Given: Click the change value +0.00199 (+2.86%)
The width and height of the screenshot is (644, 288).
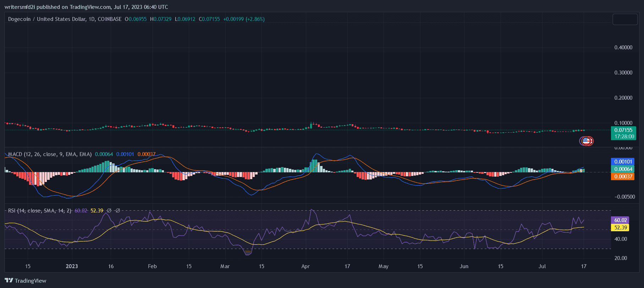Looking at the screenshot, I should [244, 19].
